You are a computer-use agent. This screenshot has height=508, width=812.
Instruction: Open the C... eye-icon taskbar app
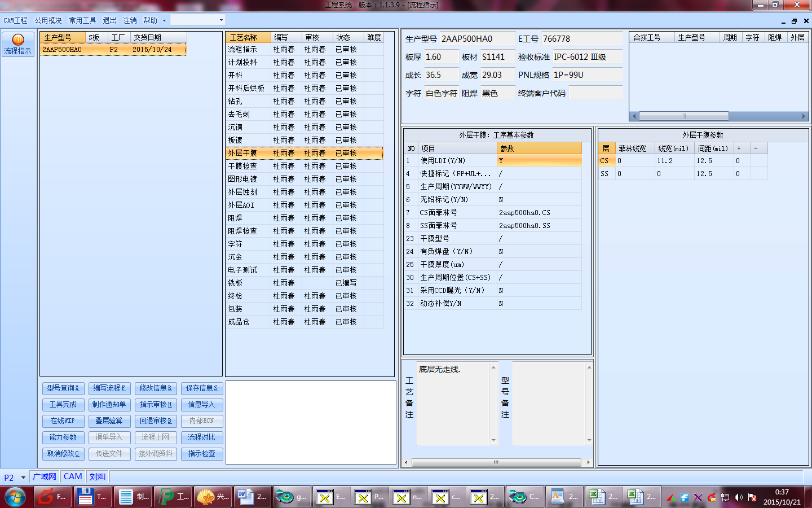click(x=525, y=497)
